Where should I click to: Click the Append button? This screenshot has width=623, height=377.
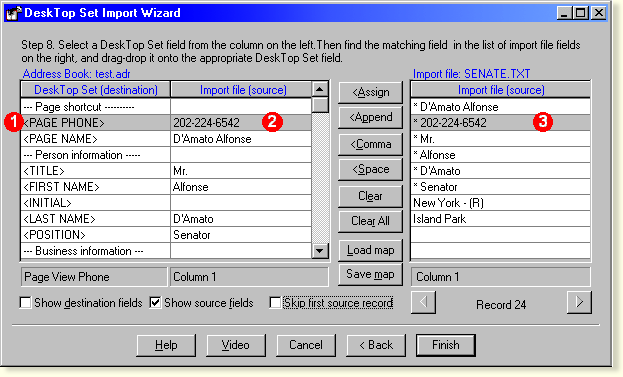pos(370,117)
